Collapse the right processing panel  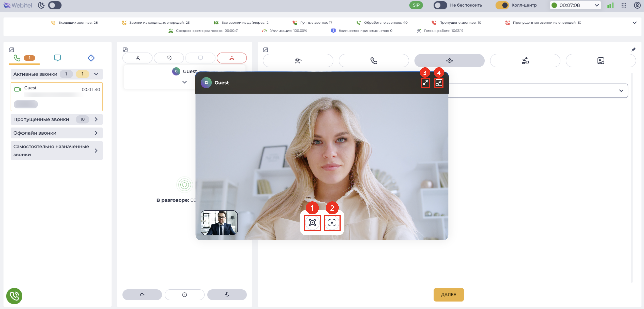click(x=265, y=50)
